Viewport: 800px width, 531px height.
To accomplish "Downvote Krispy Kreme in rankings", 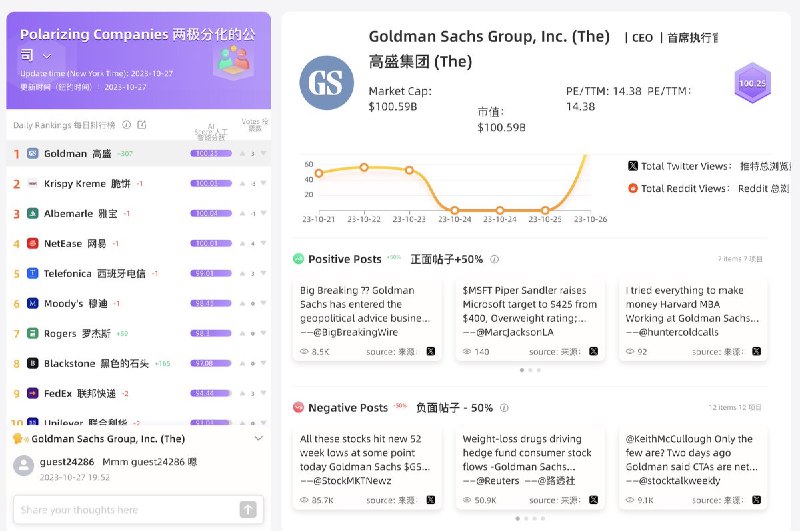I will (x=263, y=183).
